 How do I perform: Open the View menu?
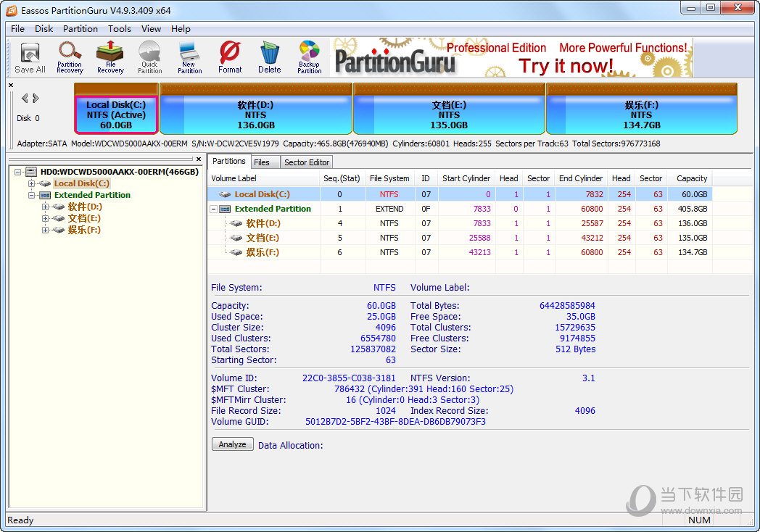click(x=152, y=28)
